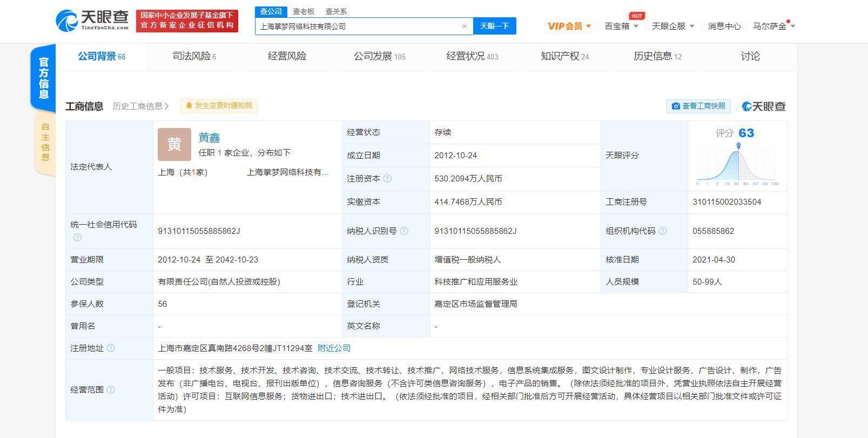Open 上海掌梦网络科技有... company link
Viewport: 868px width, 438px height.
[288, 172]
